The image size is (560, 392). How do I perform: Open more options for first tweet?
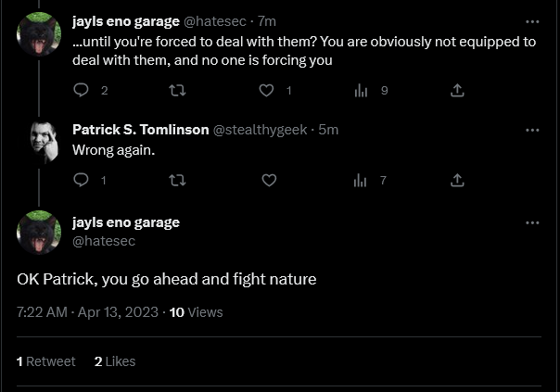tap(532, 21)
